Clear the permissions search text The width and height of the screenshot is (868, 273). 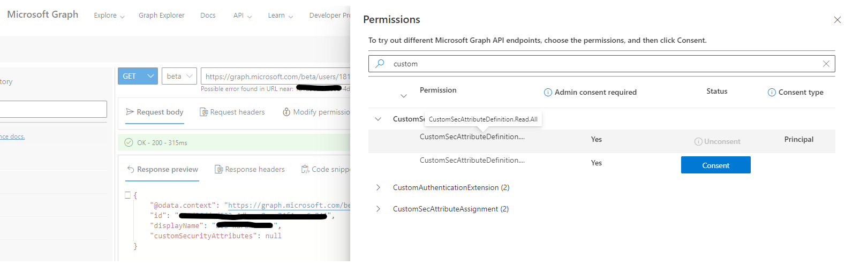coord(826,64)
